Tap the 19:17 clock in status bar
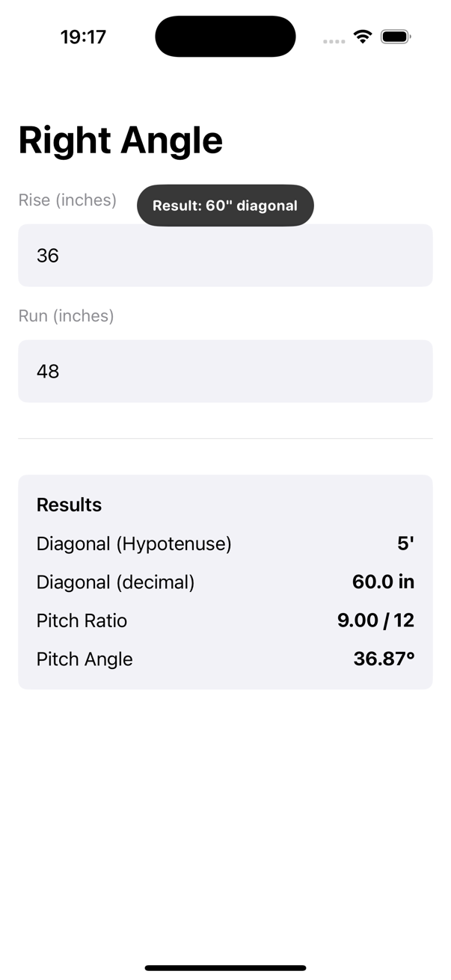Image resolution: width=451 pixels, height=980 pixels. pos(83,37)
